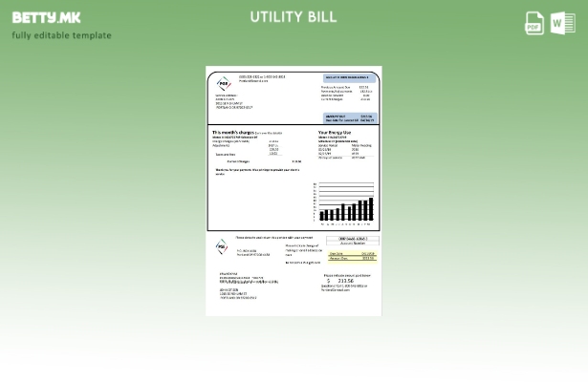Click the PGE logo at bill top
588x382 pixels.
223,84
